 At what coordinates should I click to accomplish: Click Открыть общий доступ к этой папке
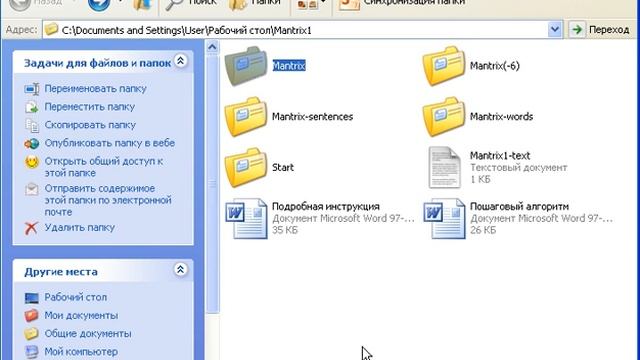(x=104, y=167)
